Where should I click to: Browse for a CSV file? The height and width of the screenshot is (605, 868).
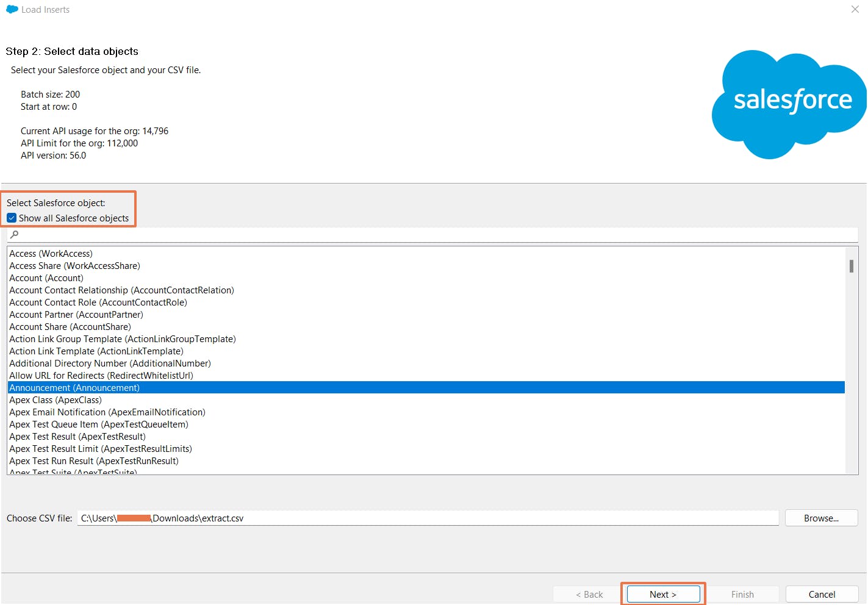point(821,518)
